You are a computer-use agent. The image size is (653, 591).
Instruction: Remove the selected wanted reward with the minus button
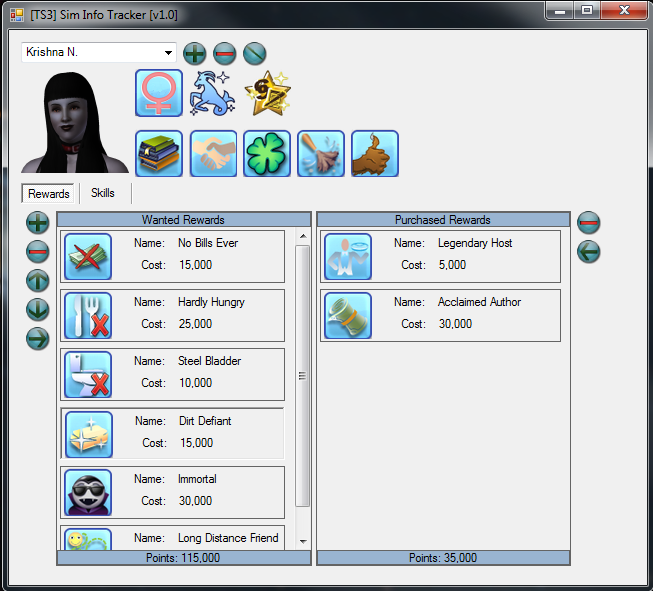pos(37,252)
